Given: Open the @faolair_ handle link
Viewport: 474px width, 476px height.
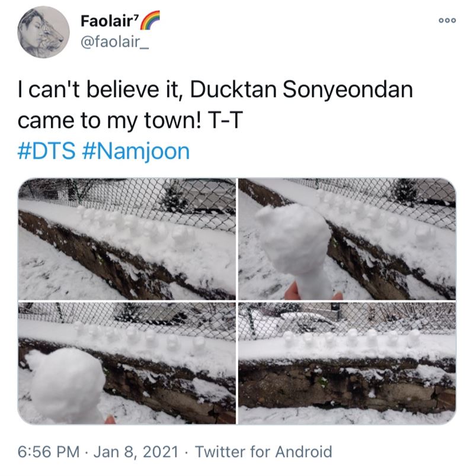Looking at the screenshot, I should click(114, 41).
